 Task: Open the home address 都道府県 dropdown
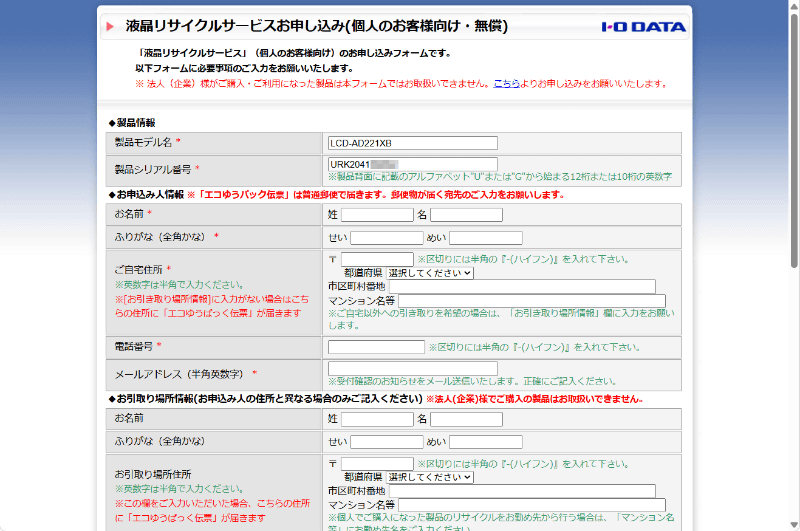coord(430,273)
